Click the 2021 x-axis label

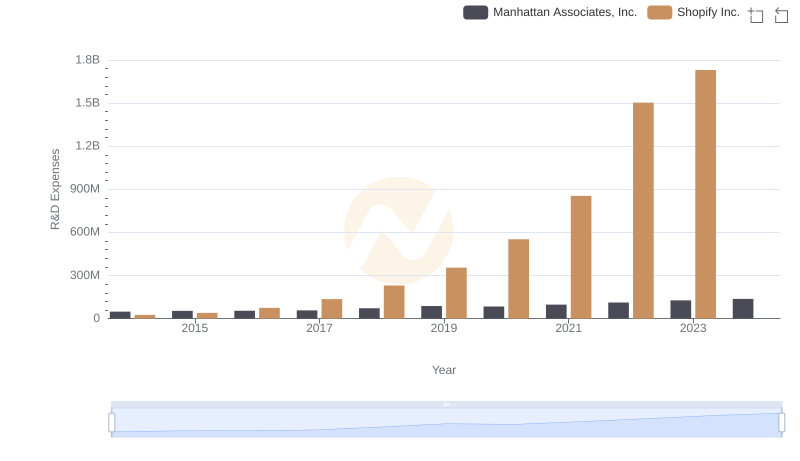[568, 328]
